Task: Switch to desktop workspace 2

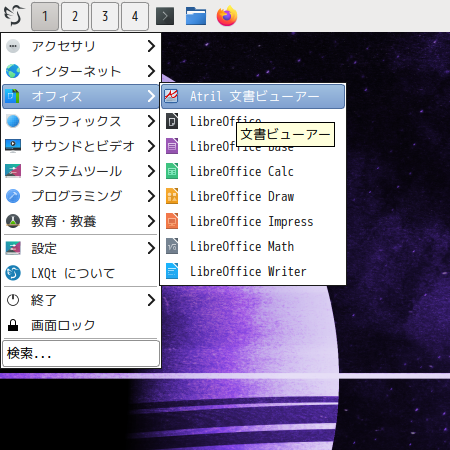Action: click(75, 16)
